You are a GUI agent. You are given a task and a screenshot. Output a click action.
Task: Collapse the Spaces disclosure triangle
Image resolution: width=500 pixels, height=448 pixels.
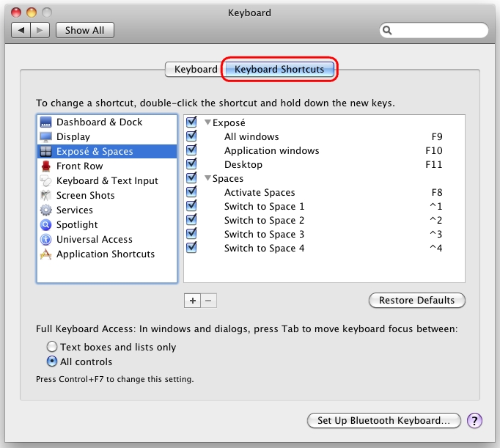[x=208, y=178]
